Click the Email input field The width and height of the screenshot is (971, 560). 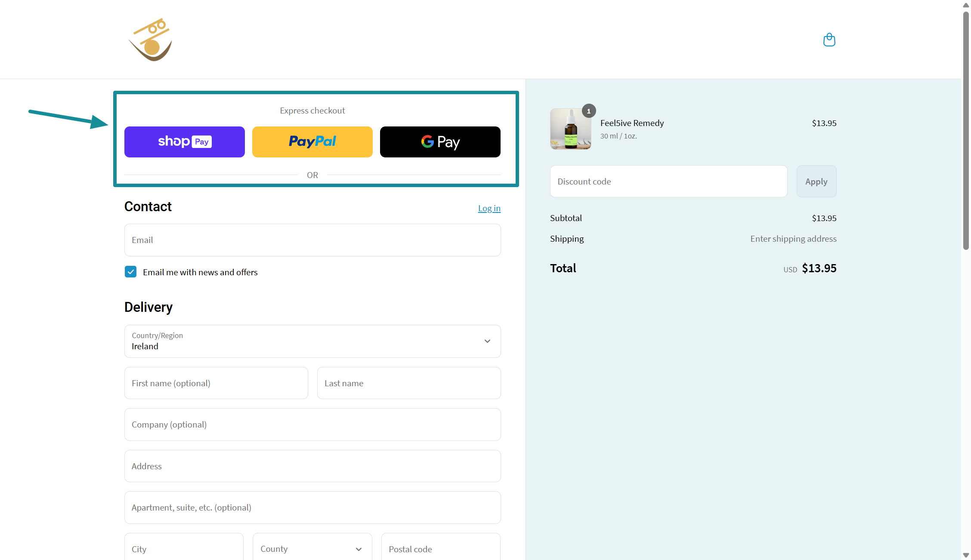312,240
